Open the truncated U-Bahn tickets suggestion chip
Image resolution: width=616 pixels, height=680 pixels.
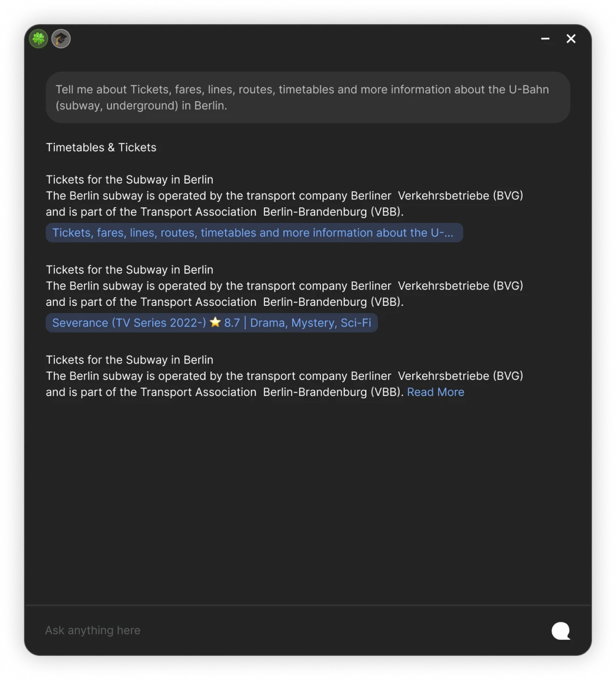254,232
